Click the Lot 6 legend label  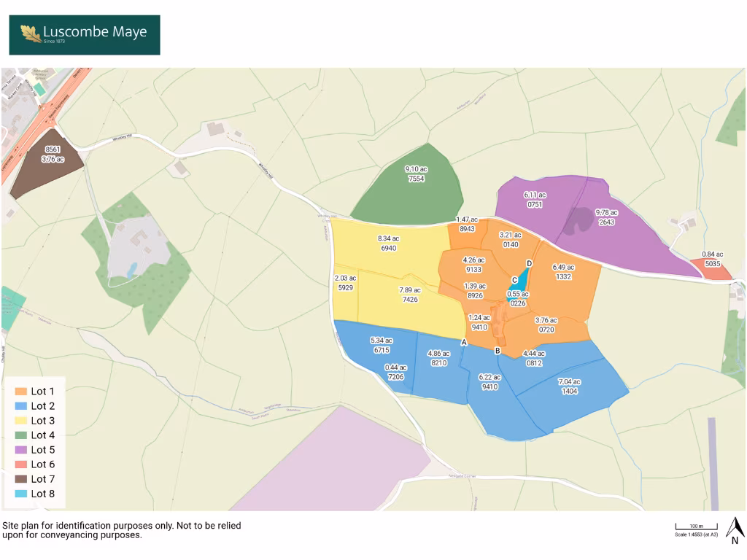pos(43,464)
